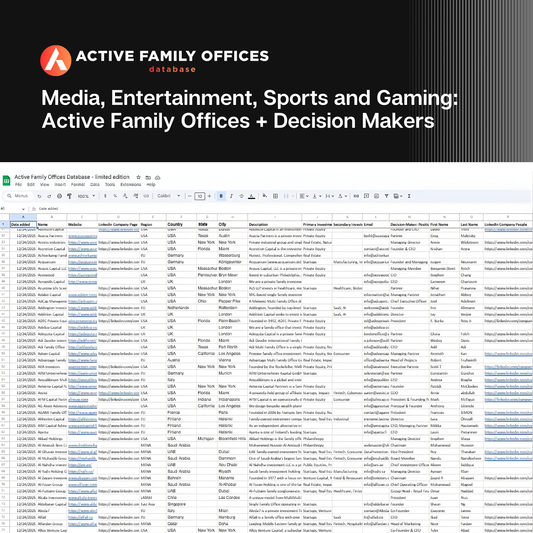Click the Google Sheets home icon
This screenshot has width=533, height=533.
[x=6, y=180]
